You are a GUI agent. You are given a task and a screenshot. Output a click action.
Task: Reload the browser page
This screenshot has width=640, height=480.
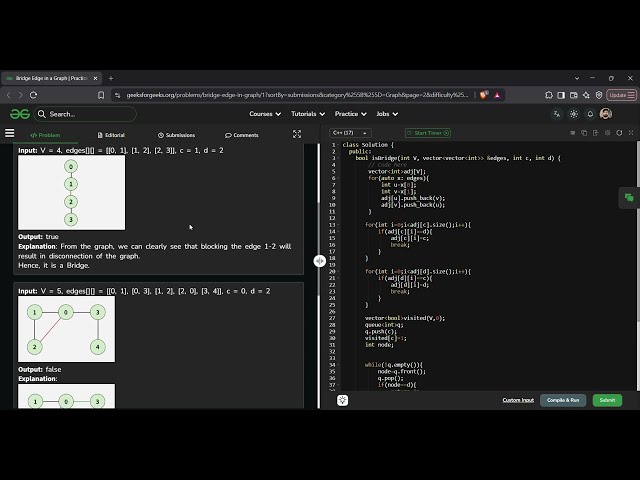coord(33,95)
